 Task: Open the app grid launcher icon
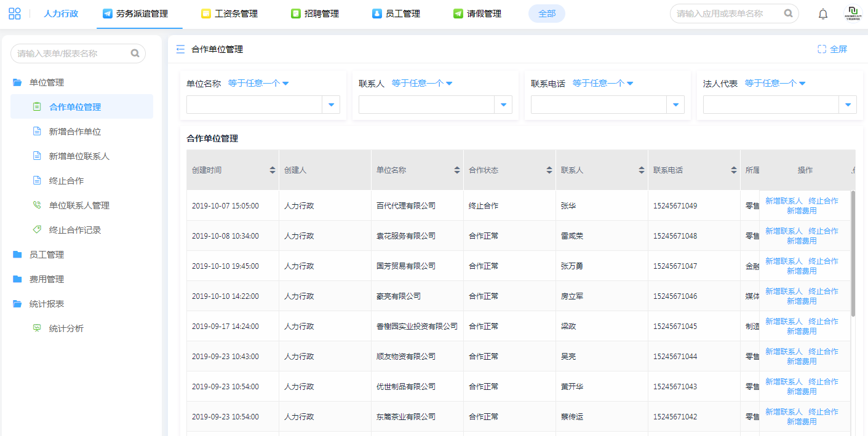(x=14, y=14)
